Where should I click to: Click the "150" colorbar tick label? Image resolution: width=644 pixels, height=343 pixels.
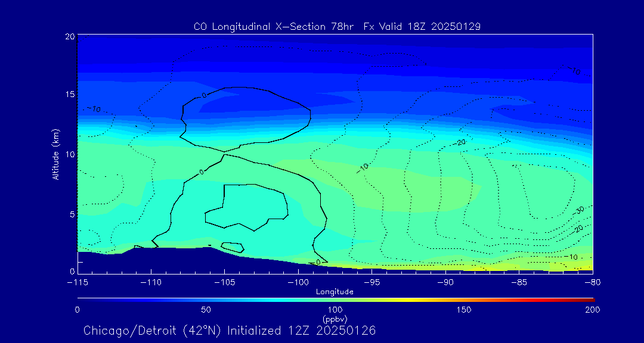[x=464, y=310]
